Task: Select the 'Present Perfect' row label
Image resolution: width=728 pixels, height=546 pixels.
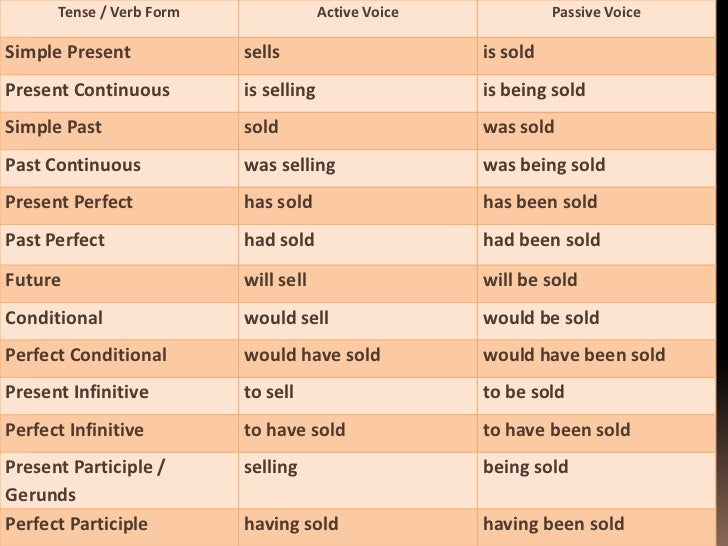Action: 69,202
